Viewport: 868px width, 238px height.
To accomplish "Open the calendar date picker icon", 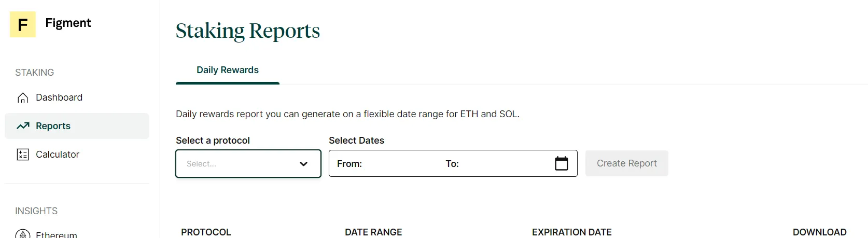I will [562, 163].
